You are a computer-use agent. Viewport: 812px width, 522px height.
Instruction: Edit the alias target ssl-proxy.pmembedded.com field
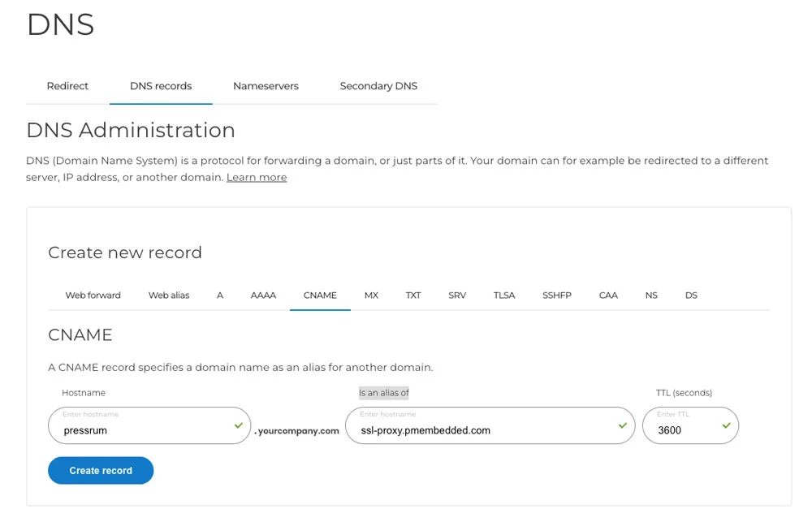(483, 430)
